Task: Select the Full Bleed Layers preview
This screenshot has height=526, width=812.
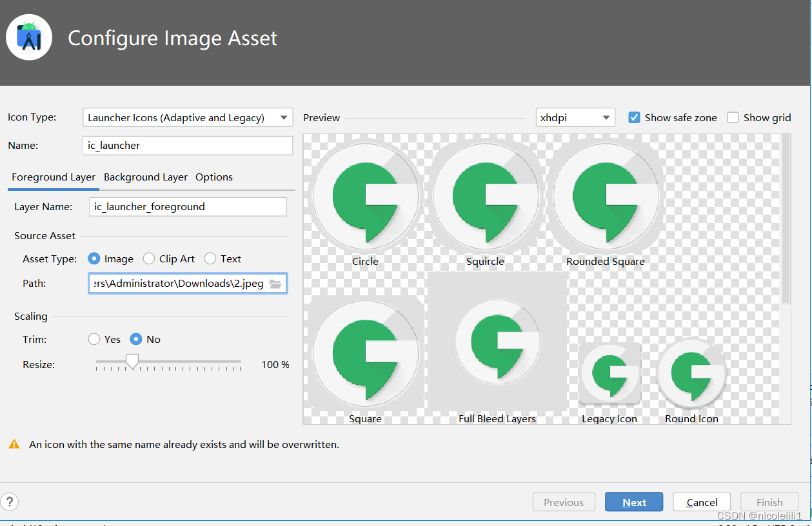Action: tap(497, 342)
